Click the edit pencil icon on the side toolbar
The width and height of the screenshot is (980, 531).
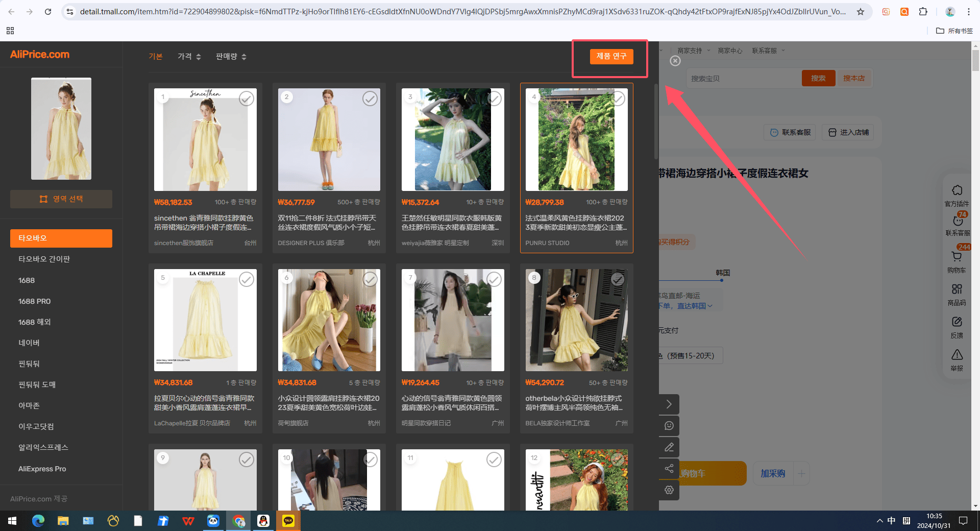click(x=669, y=447)
